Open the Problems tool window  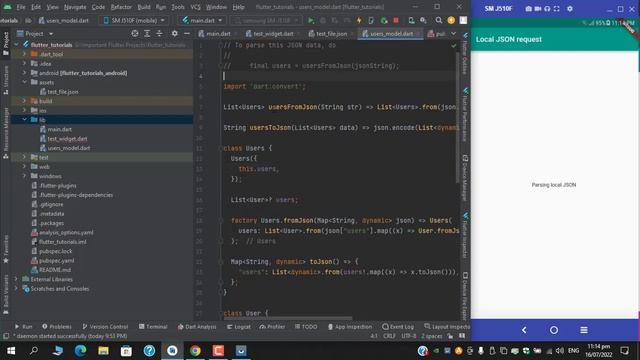57,327
